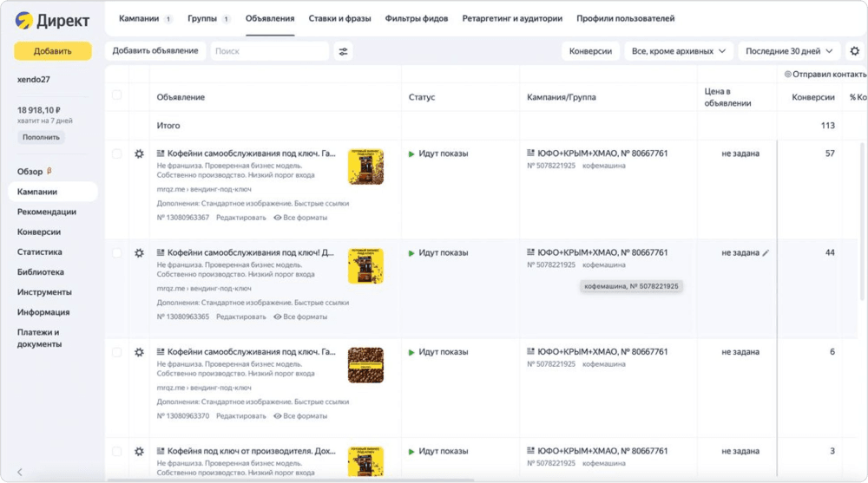
Task: Switch to Кампании tab
Action: [x=145, y=18]
